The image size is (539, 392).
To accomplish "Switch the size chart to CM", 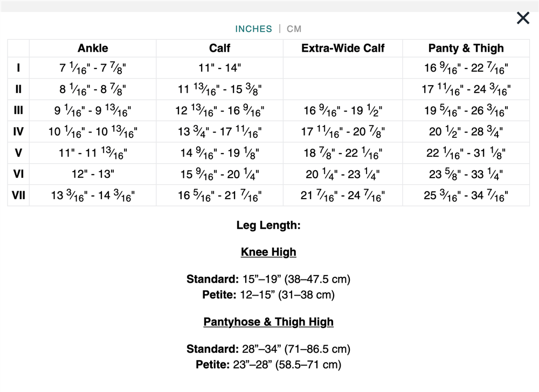I will (294, 29).
